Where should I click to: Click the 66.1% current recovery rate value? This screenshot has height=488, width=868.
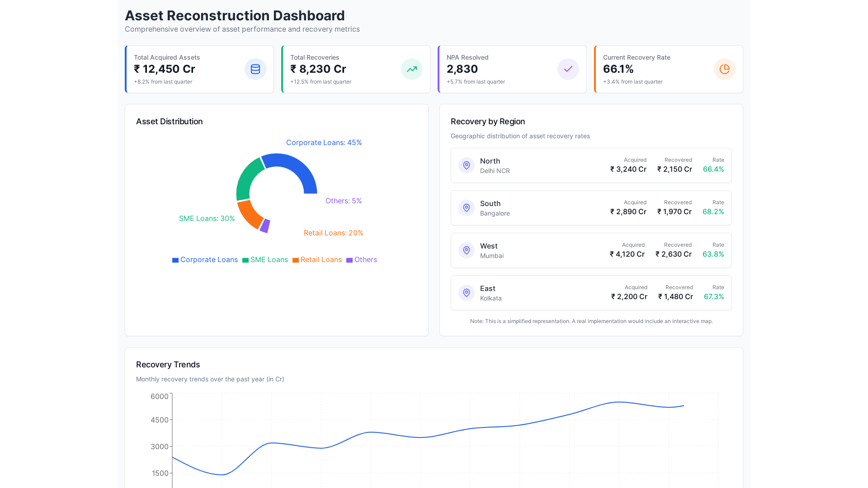click(x=618, y=69)
